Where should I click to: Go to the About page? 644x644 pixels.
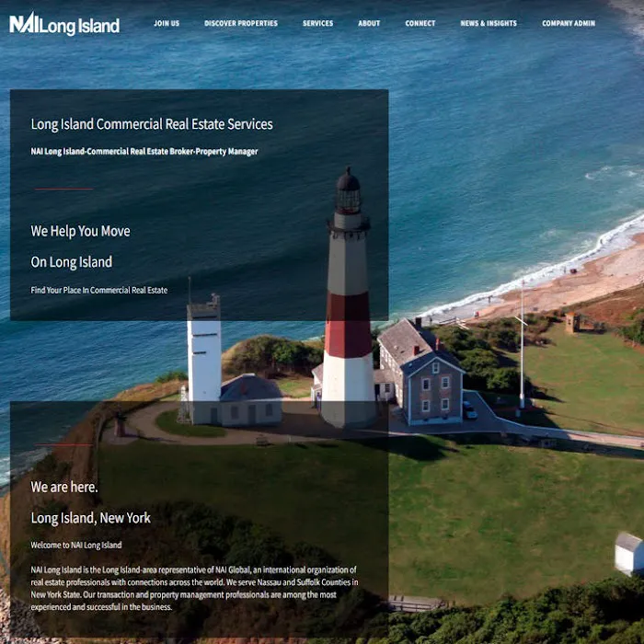point(369,23)
